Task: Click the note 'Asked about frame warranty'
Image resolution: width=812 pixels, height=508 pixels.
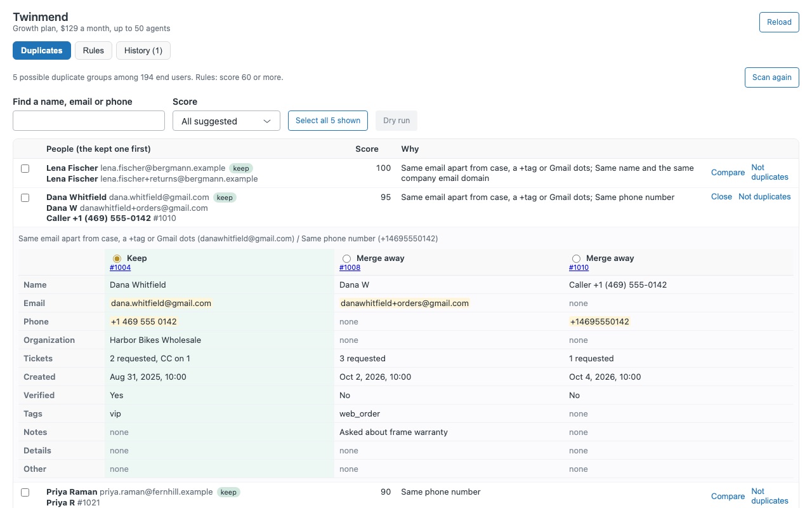Action: (393, 432)
